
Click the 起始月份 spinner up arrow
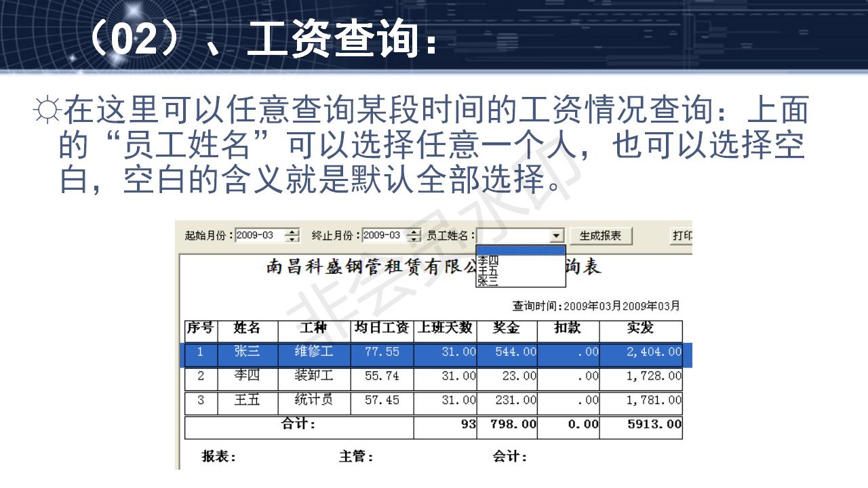pos(290,233)
